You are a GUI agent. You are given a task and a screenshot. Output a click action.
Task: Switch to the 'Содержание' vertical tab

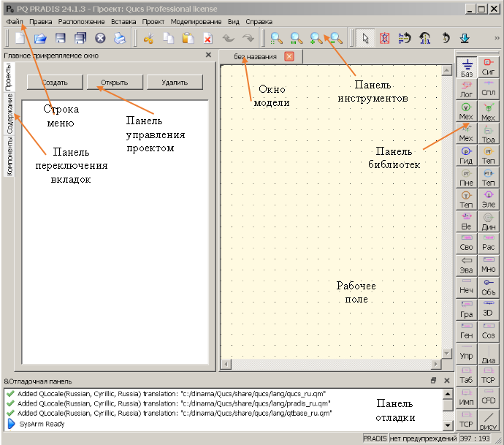9,113
